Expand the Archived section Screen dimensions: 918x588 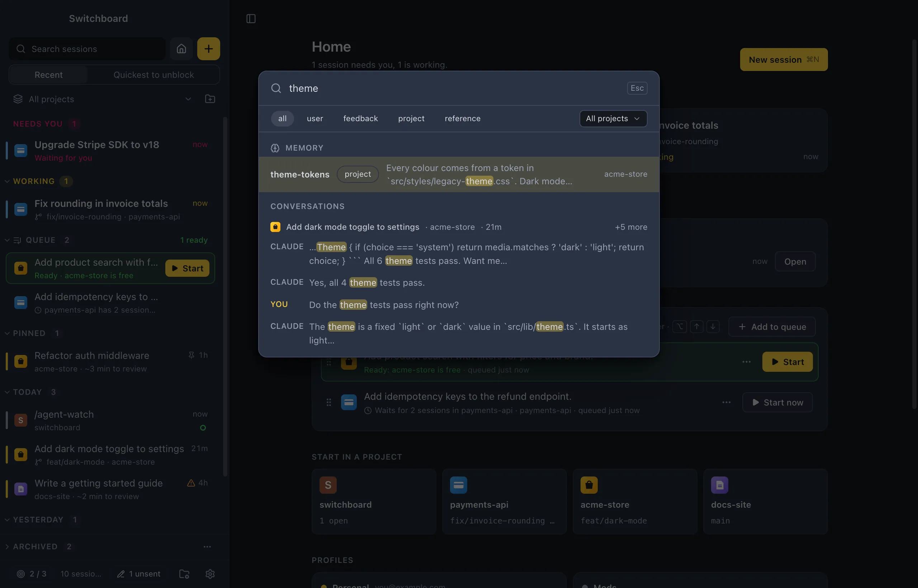[7, 546]
